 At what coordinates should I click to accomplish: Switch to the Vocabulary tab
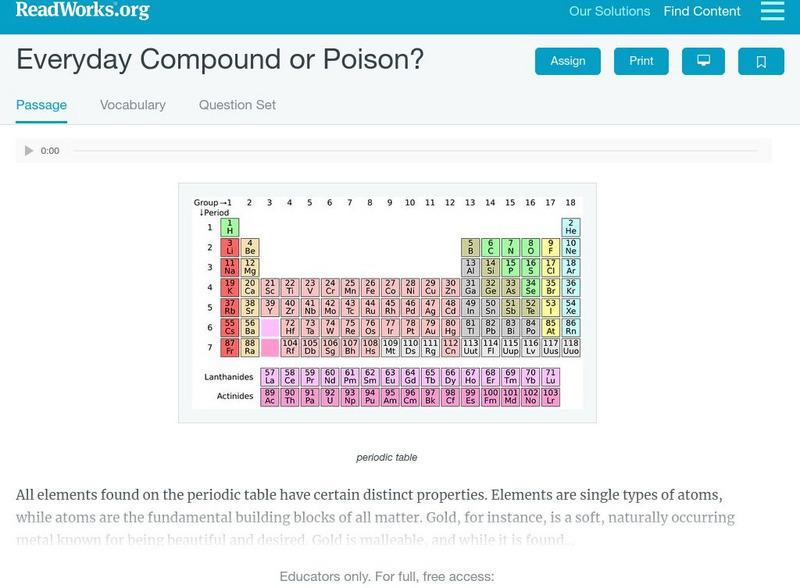tap(133, 105)
